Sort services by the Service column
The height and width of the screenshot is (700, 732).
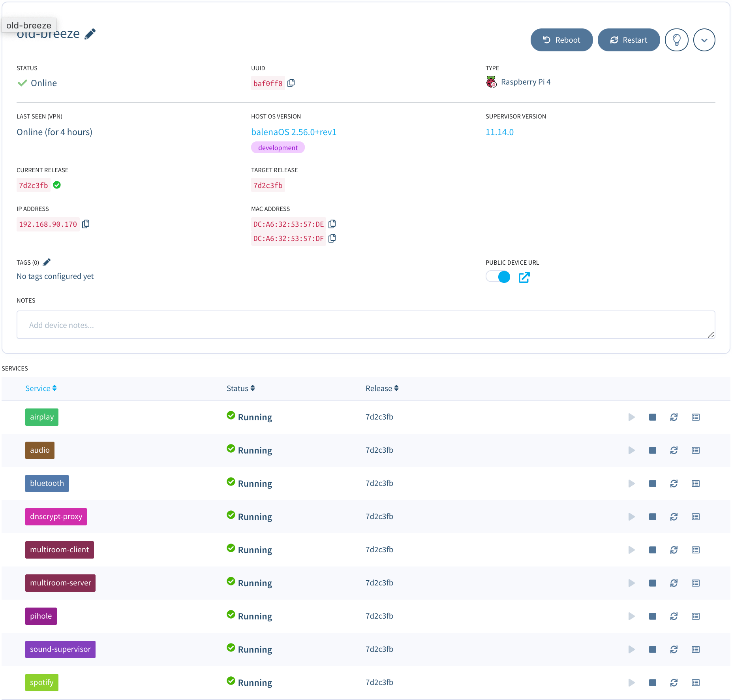[41, 388]
